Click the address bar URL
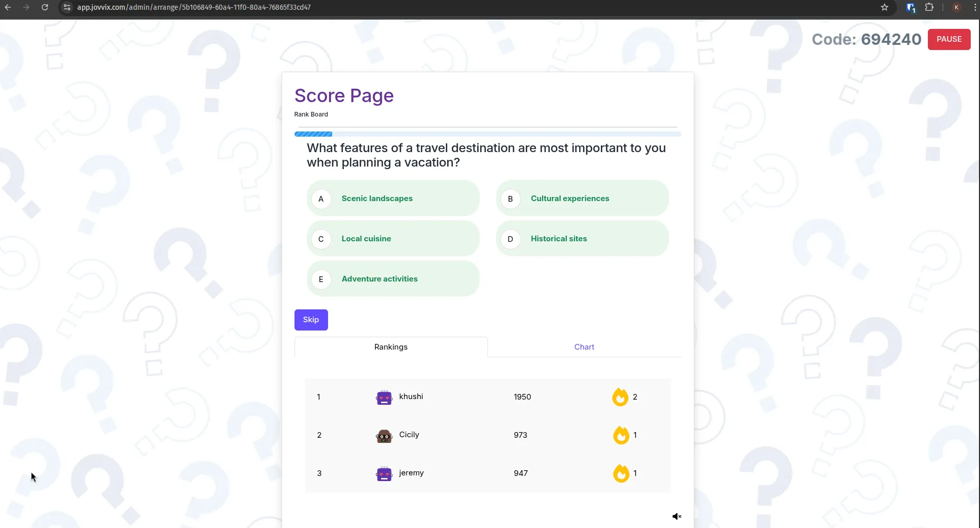 (194, 7)
